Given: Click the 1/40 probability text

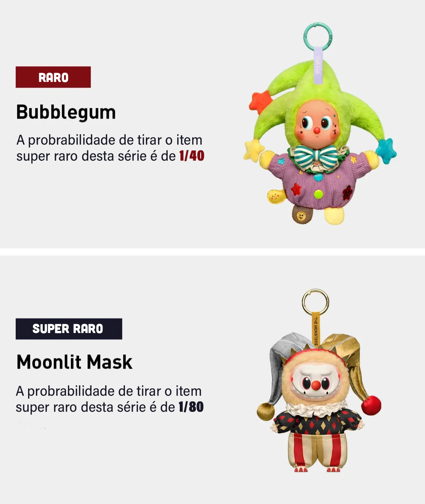Looking at the screenshot, I should [x=191, y=156].
